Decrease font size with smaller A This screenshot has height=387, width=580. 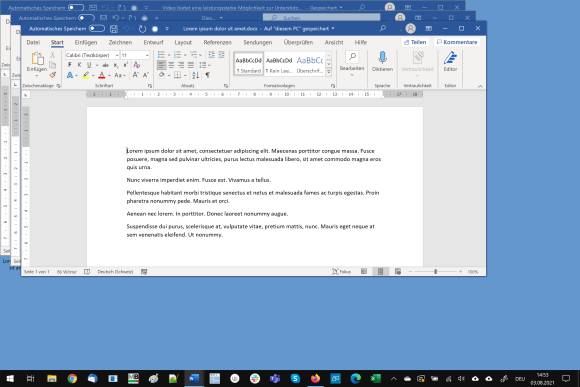point(145,75)
